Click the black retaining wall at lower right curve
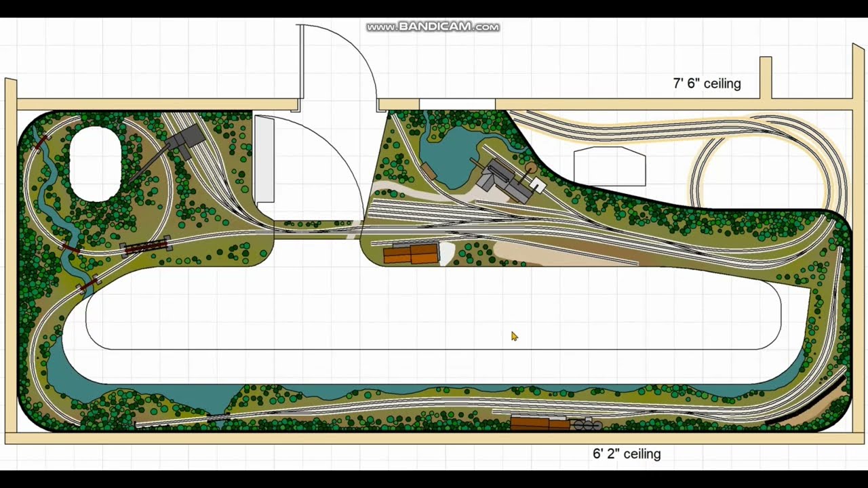This screenshot has width=868, height=488. tap(808, 402)
